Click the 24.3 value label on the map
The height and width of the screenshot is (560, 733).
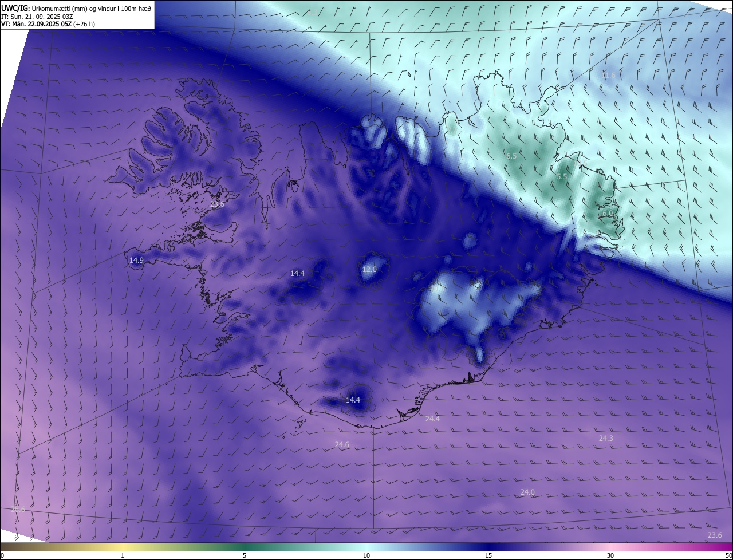pos(606,438)
